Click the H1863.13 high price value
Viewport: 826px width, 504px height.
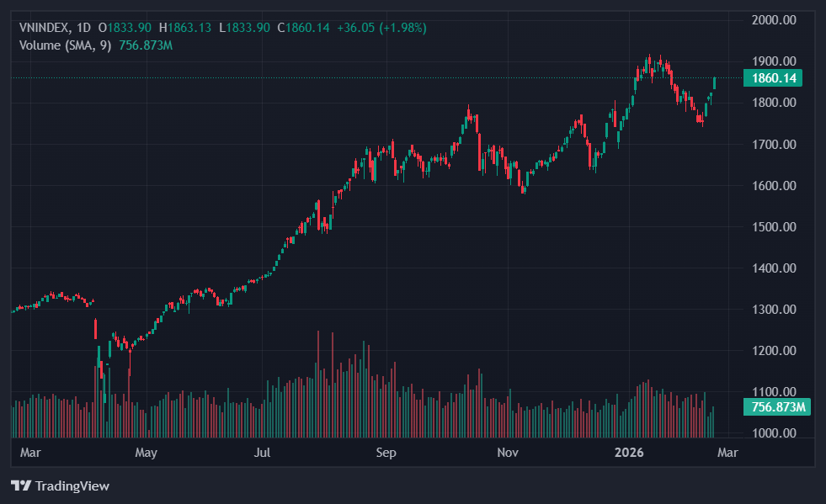185,28
